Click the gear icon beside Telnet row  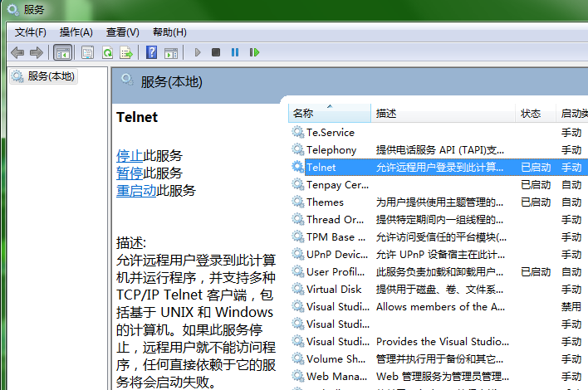[x=298, y=167]
